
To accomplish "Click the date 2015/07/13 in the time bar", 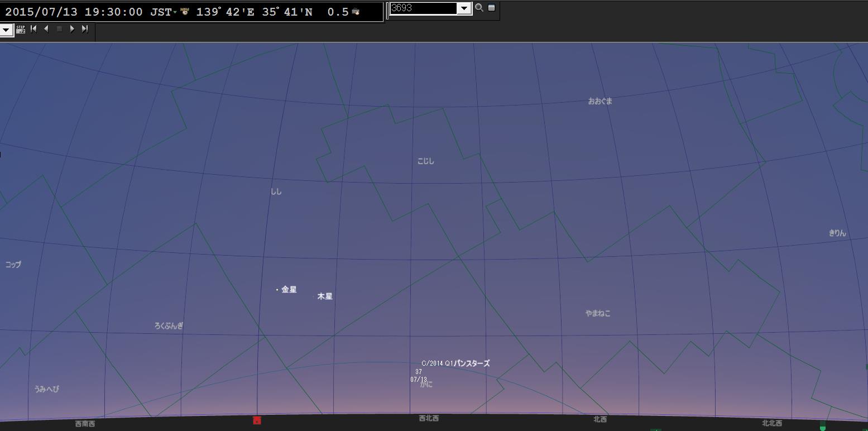I will (x=41, y=12).
